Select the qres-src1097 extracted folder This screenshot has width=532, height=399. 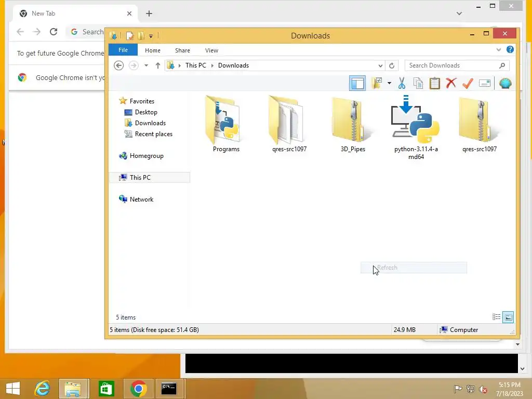(289, 124)
